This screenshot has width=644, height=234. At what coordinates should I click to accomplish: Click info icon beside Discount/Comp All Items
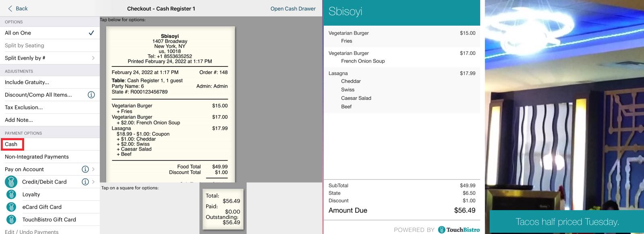pyautogui.click(x=91, y=95)
